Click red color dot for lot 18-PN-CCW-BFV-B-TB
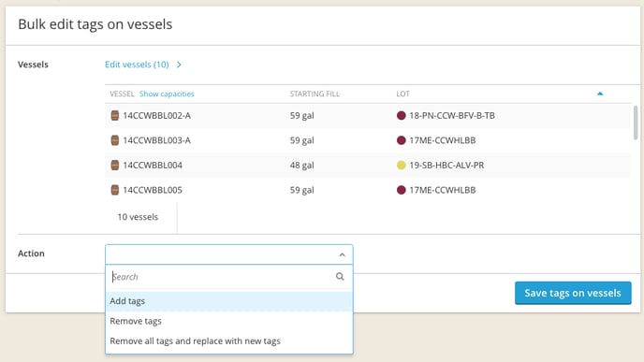The width and height of the screenshot is (644, 362). click(402, 116)
